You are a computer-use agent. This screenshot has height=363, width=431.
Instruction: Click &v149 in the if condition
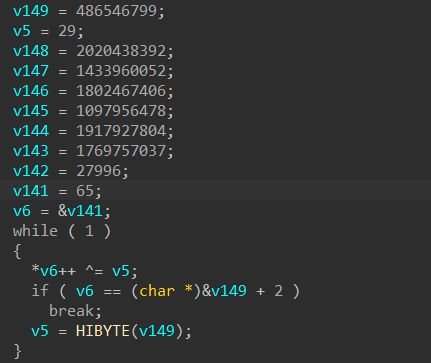[224, 291]
